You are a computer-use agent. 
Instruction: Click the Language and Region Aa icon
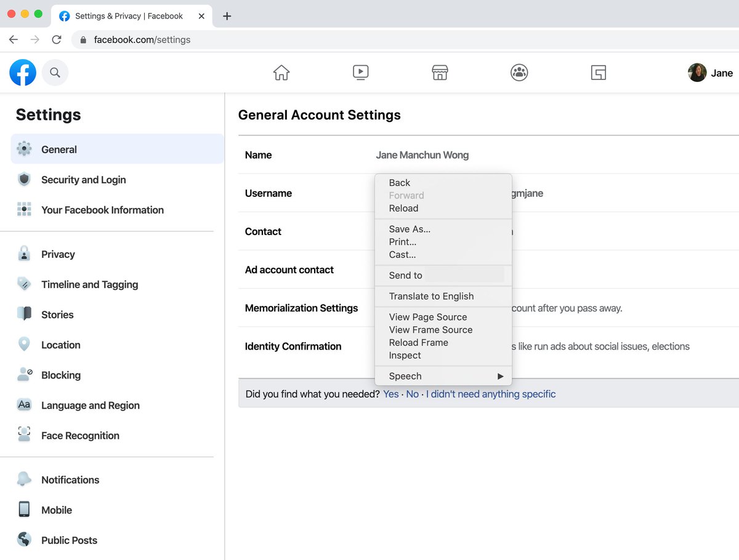pyautogui.click(x=24, y=404)
